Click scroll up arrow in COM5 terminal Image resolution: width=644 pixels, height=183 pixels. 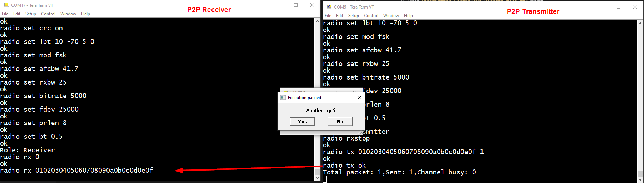(x=640, y=23)
